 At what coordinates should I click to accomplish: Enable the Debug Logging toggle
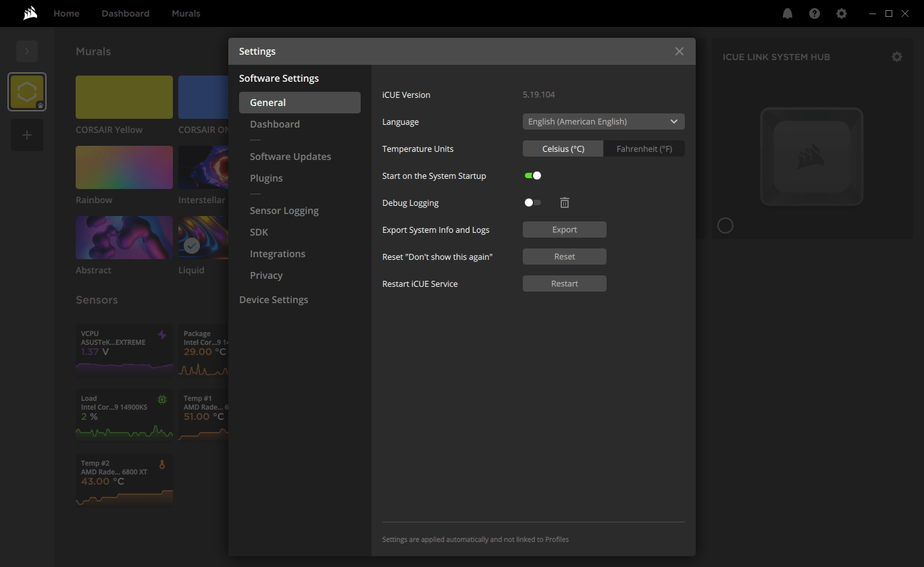[533, 202]
